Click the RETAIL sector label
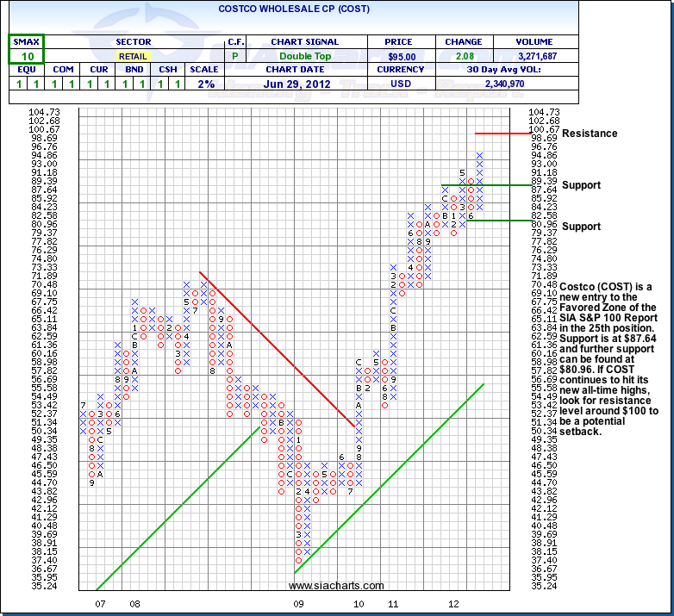This screenshot has width=674, height=616. pyautogui.click(x=133, y=57)
